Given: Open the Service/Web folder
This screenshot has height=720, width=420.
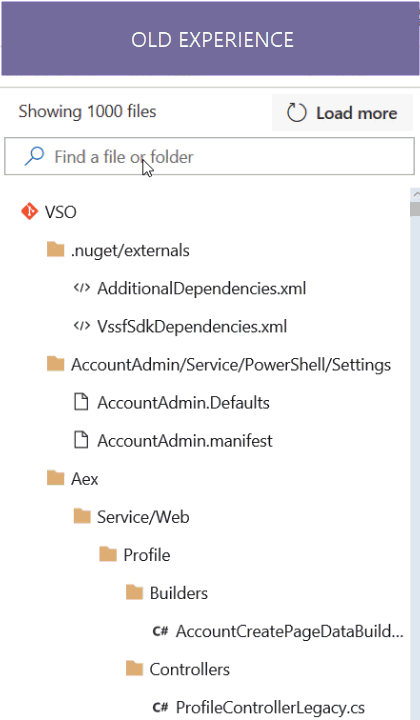Looking at the screenshot, I should coord(143,518).
